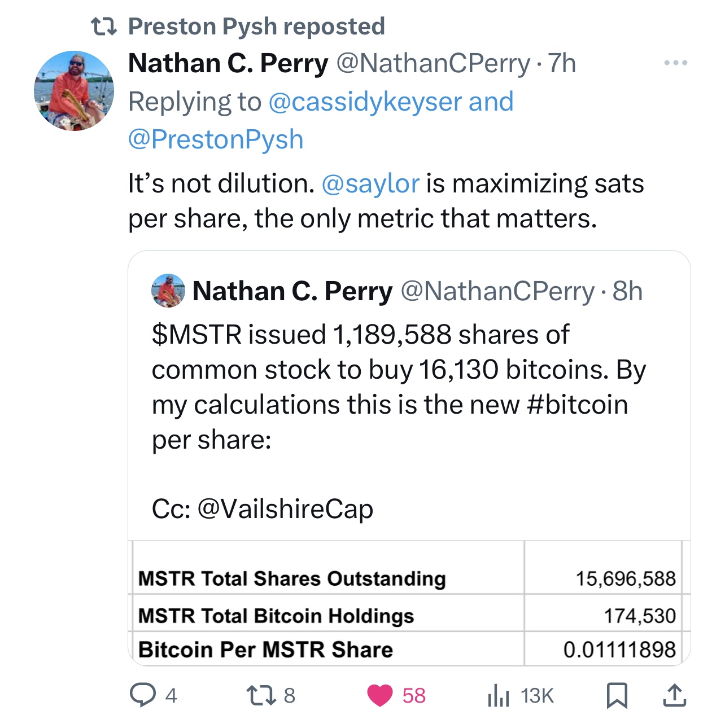Open the Preston Pysh reposted label
The height and width of the screenshot is (728, 725).
[x=256, y=27]
